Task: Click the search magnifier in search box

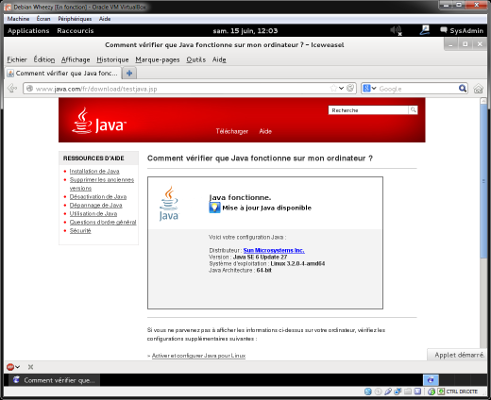Action: pos(462,88)
